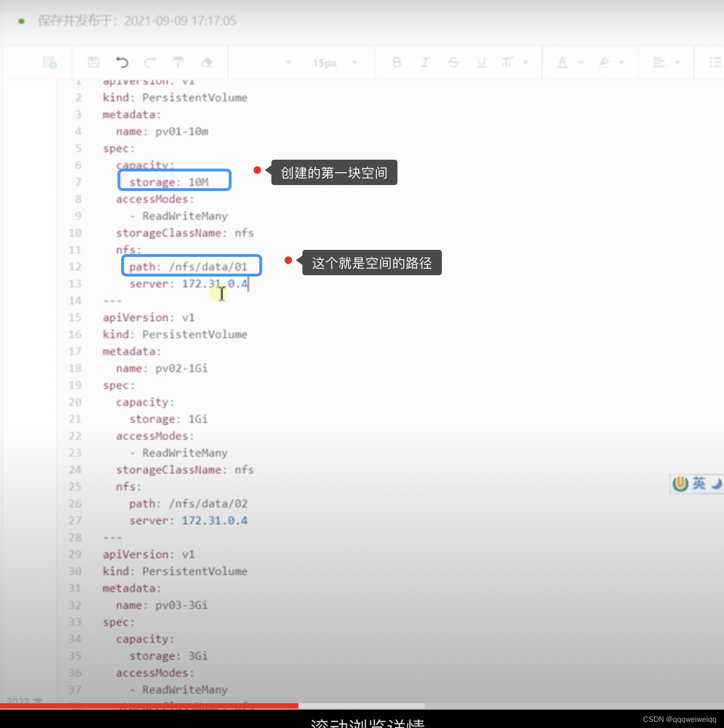This screenshot has width=724, height=728.
Task: Click the text 'kind: PersistentVolume' on line 2
Action: tap(175, 98)
